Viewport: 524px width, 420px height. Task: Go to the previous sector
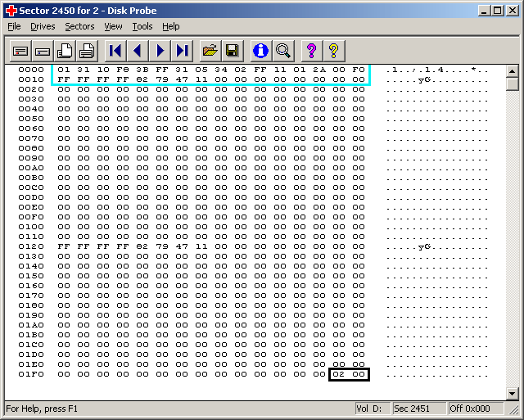click(138, 51)
